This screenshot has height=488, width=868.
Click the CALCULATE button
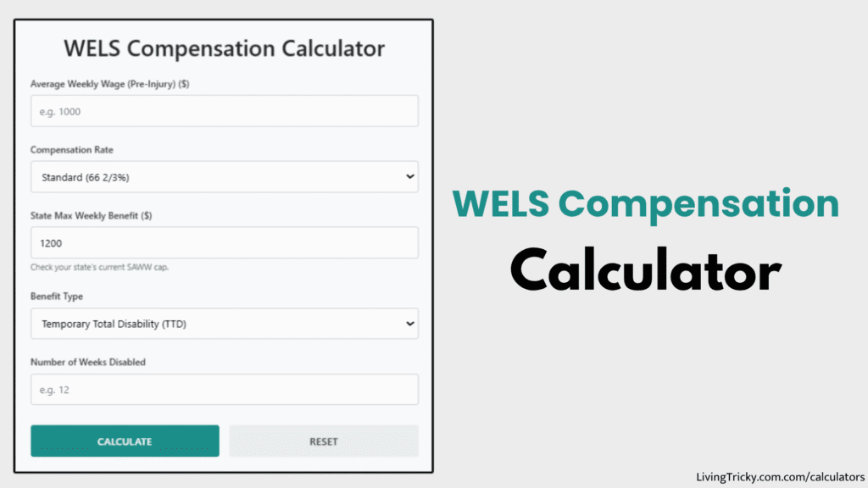click(x=124, y=441)
